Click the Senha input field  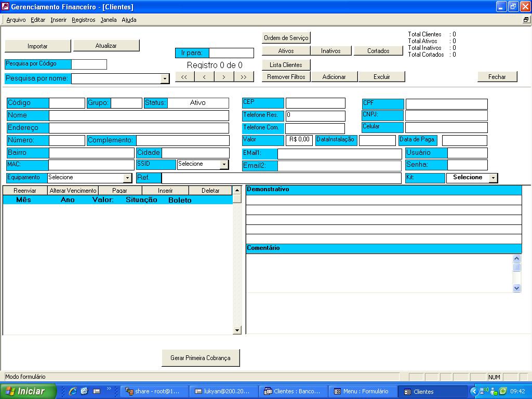click(468, 165)
